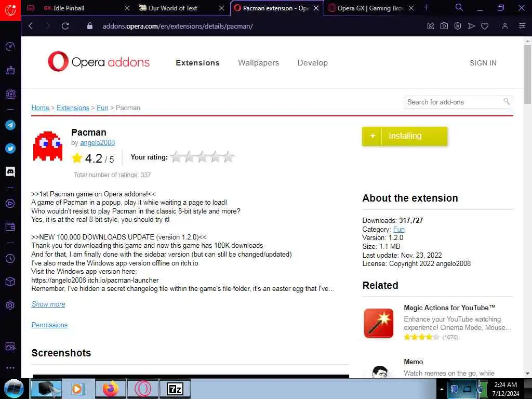Click Show more description link
This screenshot has height=399, width=532.
48,304
